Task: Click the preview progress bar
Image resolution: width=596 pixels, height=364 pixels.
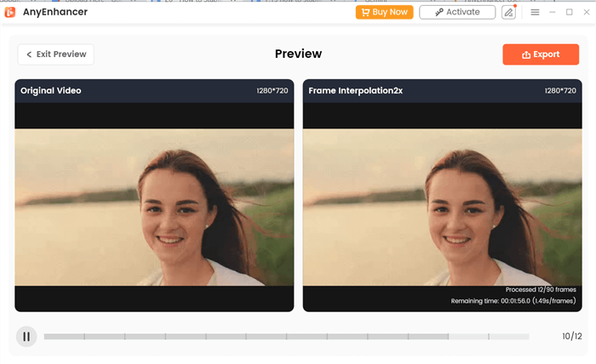Action: (x=287, y=336)
